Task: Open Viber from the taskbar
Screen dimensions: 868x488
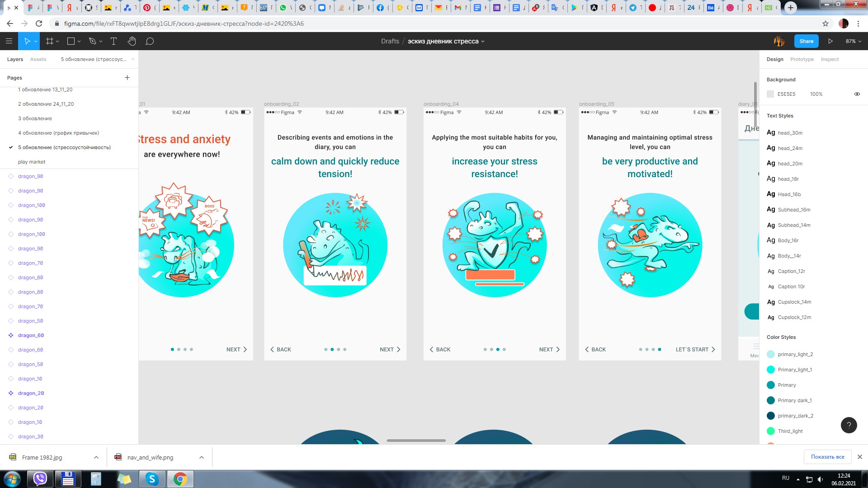Action: pos(40,479)
